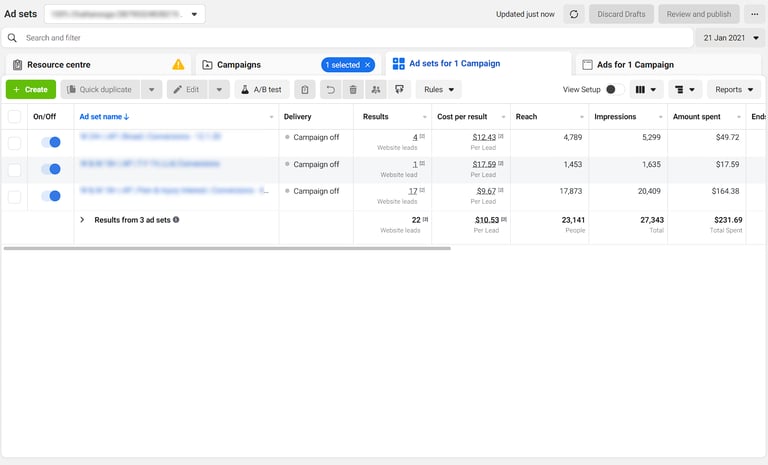
Task: Click the Delivery column header
Action: 297,117
